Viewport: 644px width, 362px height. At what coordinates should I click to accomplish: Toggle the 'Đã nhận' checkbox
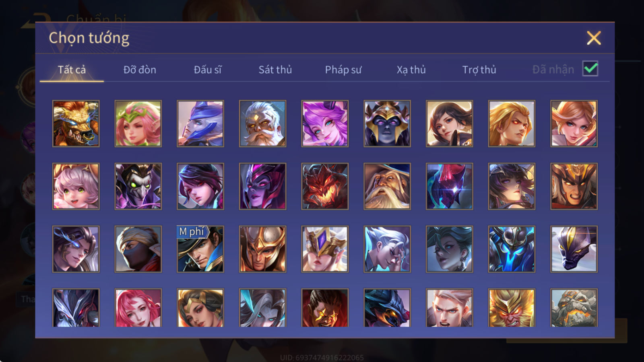pyautogui.click(x=590, y=69)
